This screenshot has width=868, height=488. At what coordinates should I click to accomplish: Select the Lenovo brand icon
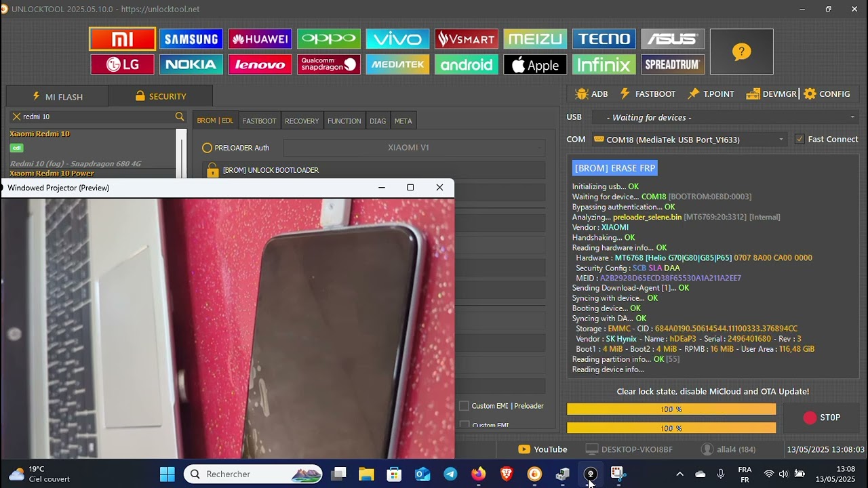point(260,64)
